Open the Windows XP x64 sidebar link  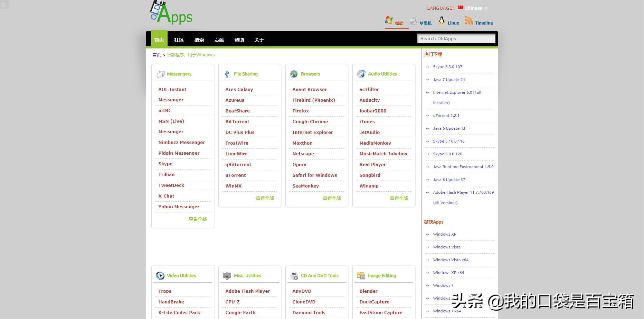click(x=448, y=273)
